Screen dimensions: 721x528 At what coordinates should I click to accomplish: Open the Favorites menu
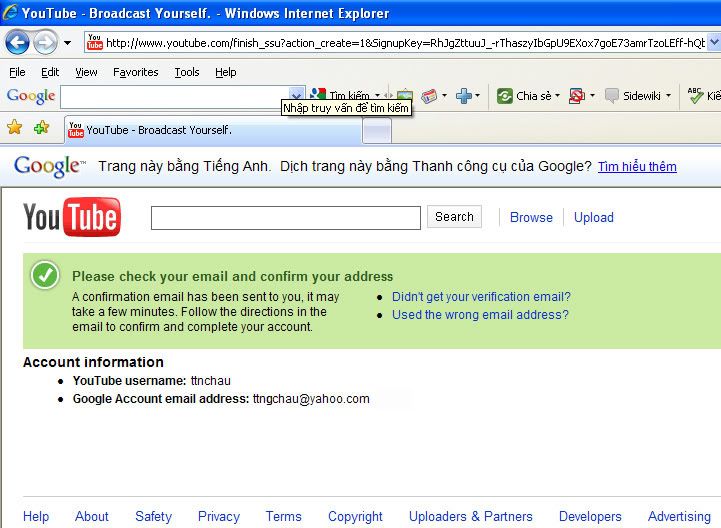(x=136, y=72)
